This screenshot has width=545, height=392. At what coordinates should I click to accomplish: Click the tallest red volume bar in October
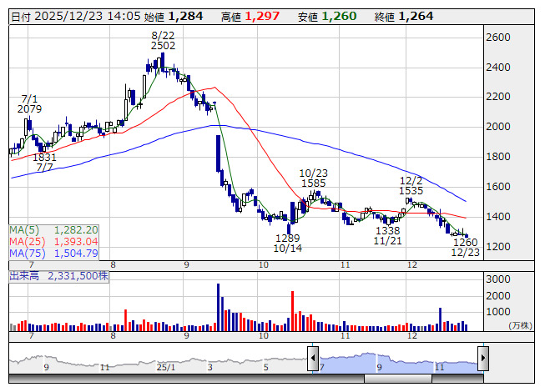pos(293,310)
